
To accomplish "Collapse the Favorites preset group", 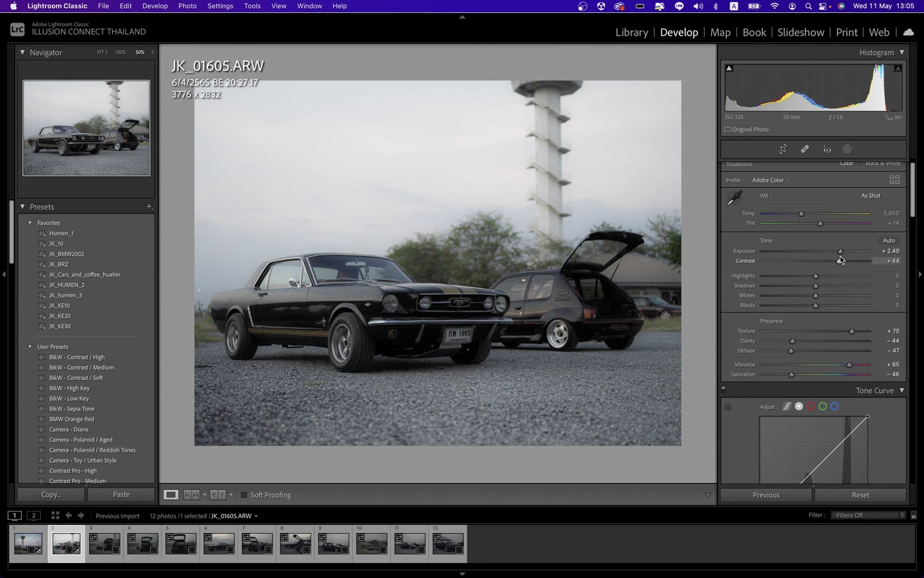I will coord(30,223).
